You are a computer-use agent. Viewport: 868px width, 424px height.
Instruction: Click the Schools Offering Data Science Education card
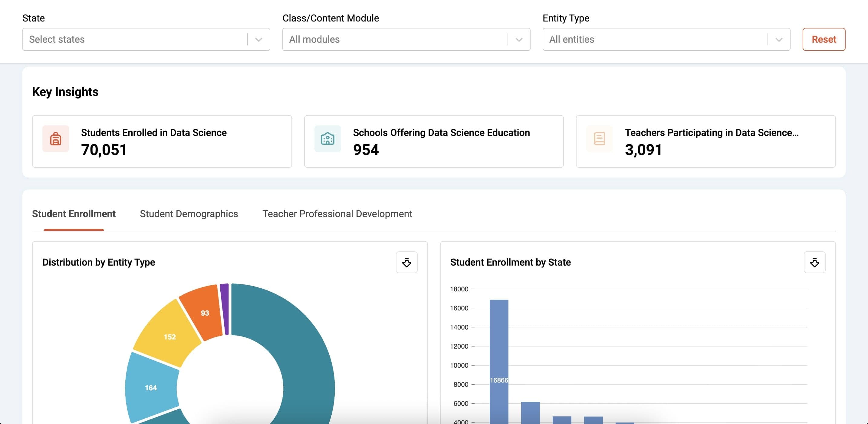[434, 141]
